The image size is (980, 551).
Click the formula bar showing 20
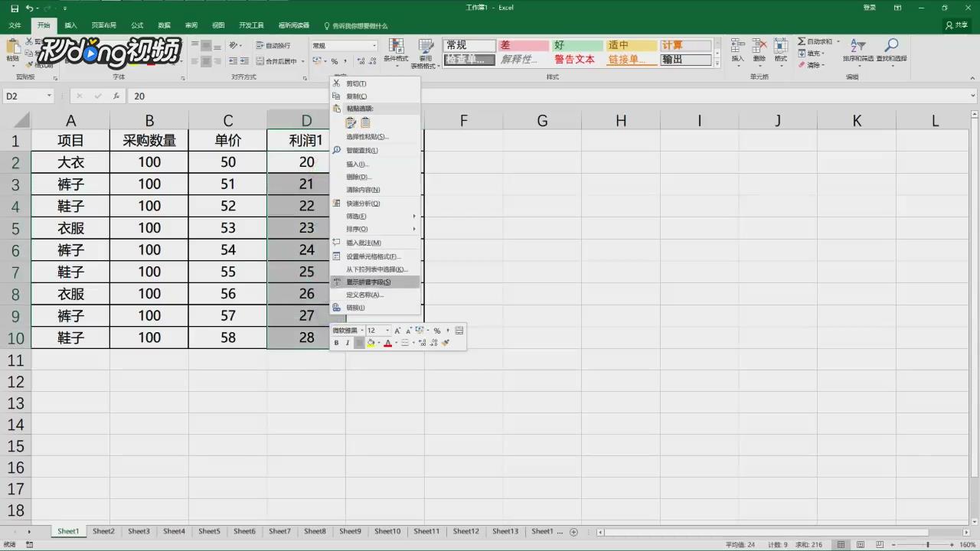[x=548, y=96]
